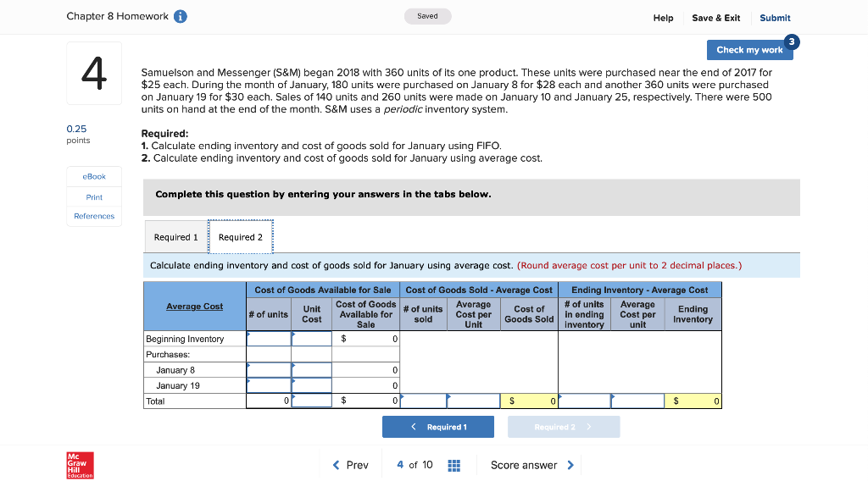868x481 pixels.
Task: Click Save & Exit
Action: 715,18
